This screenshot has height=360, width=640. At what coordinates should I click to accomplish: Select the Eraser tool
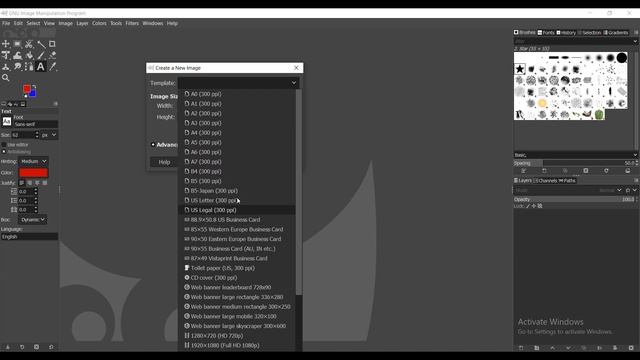click(52, 55)
